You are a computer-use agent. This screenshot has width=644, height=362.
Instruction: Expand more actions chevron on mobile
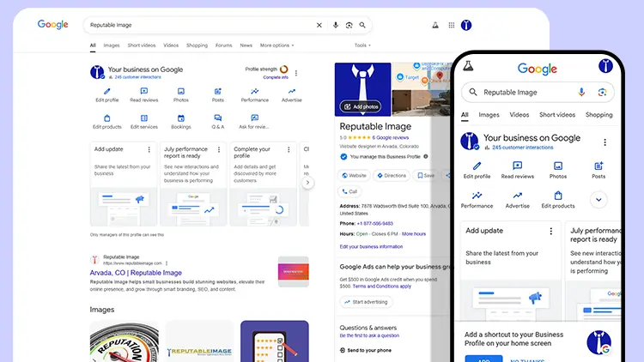pos(598,200)
